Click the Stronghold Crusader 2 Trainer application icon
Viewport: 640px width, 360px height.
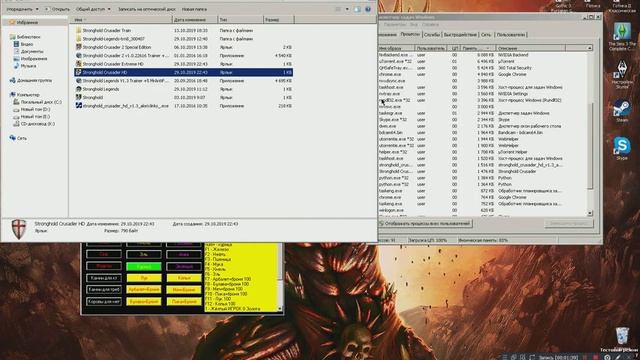78,56
